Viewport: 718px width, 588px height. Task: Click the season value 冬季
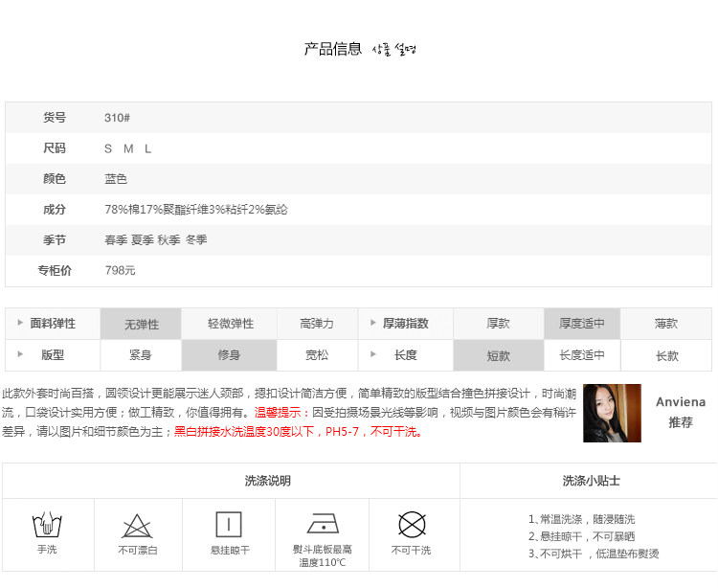pos(196,240)
